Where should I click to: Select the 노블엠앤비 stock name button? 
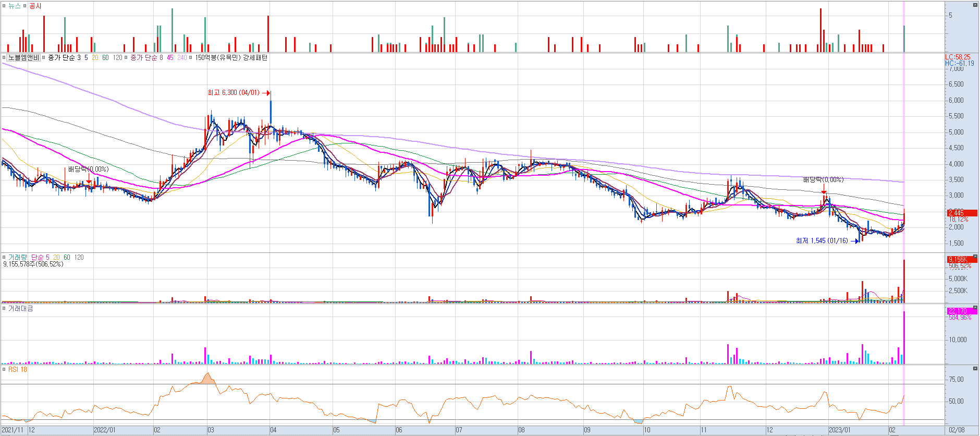(x=23, y=58)
